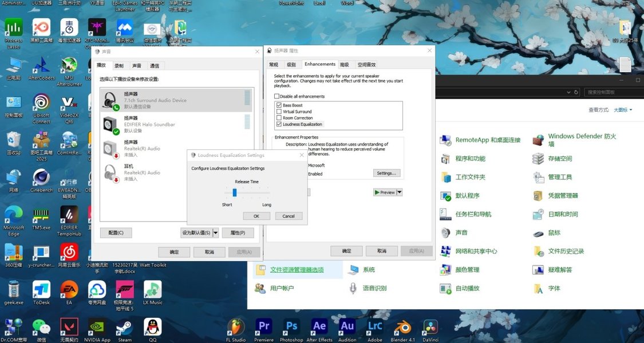Click the Release Time slider thumb
The image size is (644, 343).
click(x=235, y=192)
